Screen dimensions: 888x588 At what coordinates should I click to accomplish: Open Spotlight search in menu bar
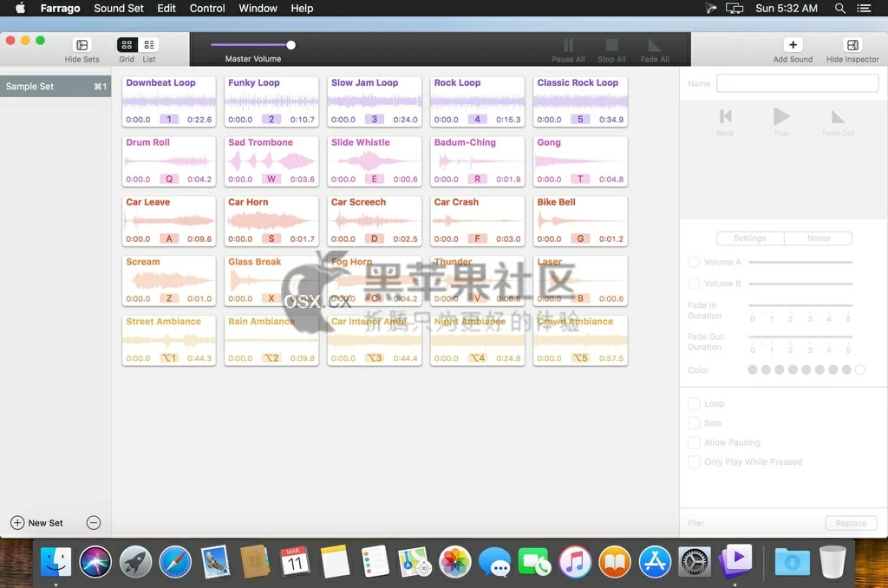(x=839, y=8)
